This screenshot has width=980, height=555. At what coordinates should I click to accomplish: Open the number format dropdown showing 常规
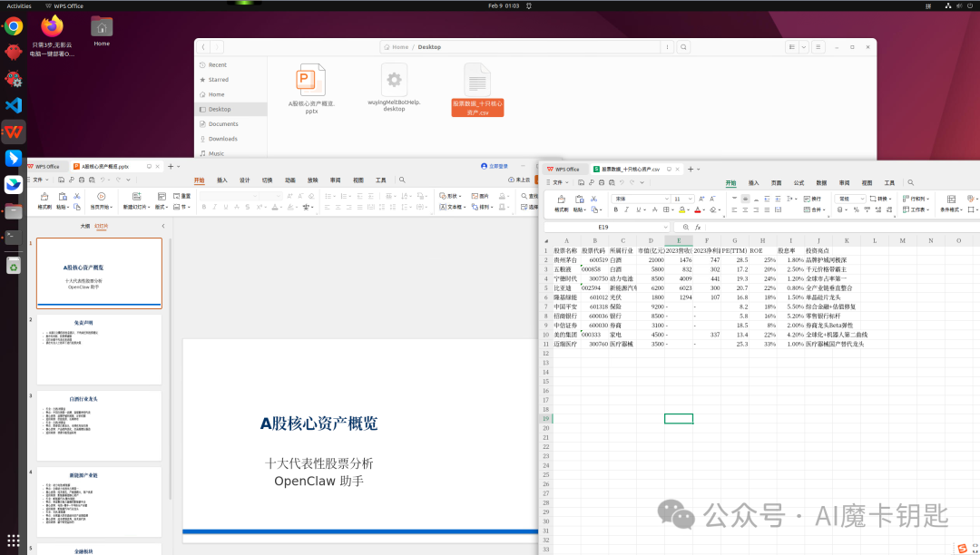(x=863, y=199)
